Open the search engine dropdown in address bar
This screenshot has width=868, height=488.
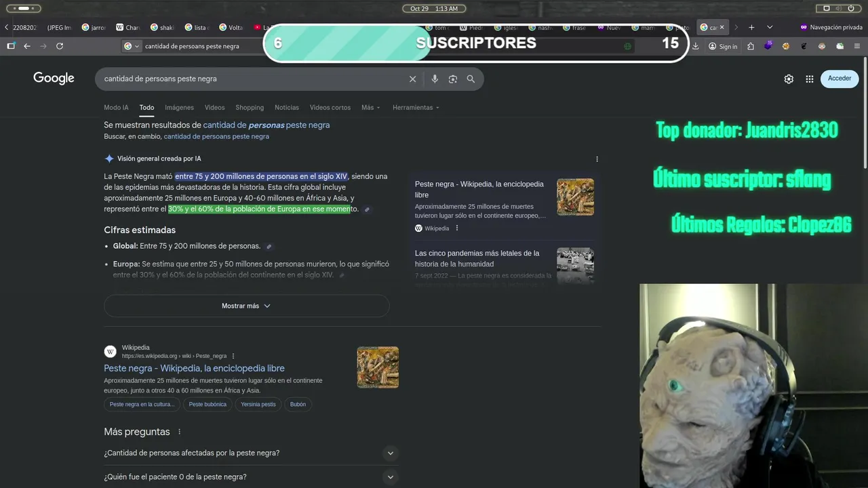click(132, 46)
